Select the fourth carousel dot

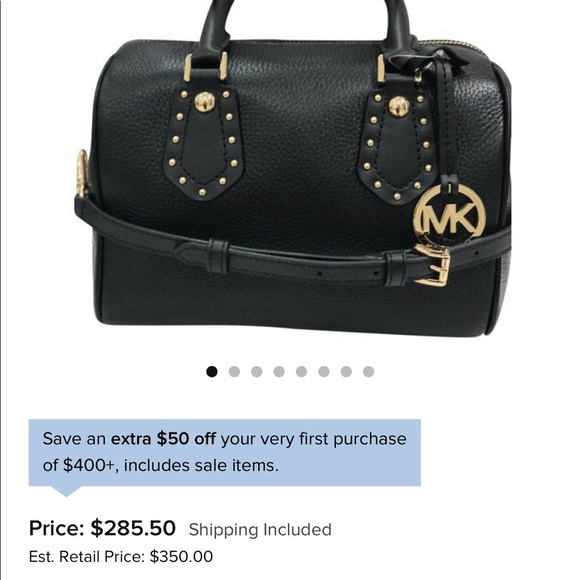[279, 371]
